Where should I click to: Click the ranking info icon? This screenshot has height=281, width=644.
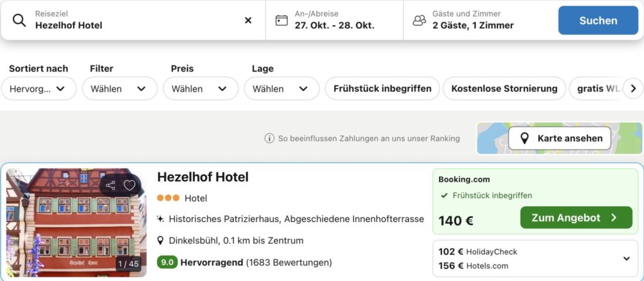[269, 138]
